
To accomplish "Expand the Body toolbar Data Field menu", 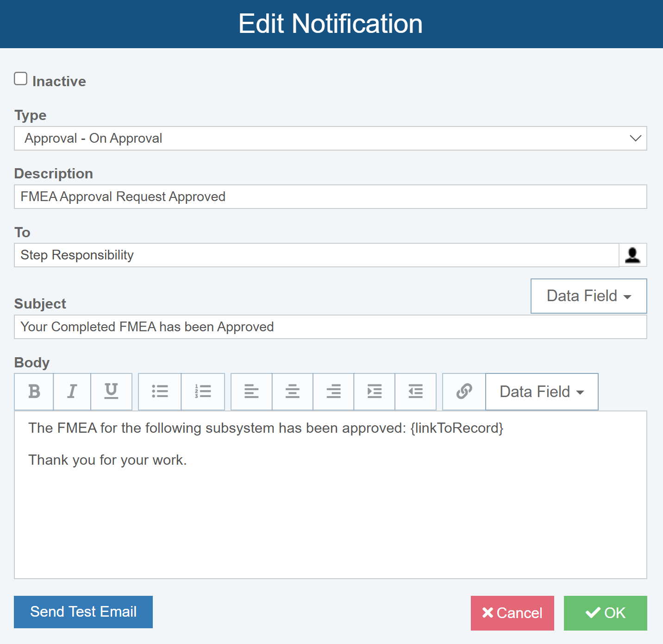I will click(x=542, y=391).
